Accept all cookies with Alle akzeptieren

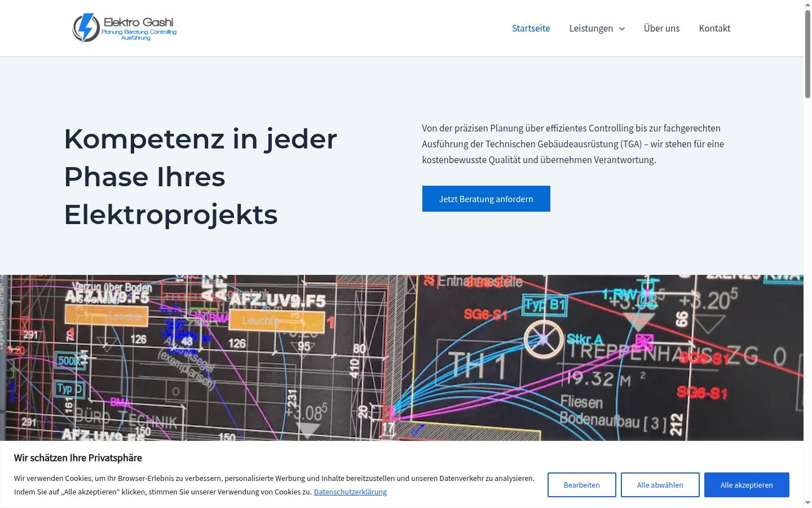pyautogui.click(x=747, y=485)
